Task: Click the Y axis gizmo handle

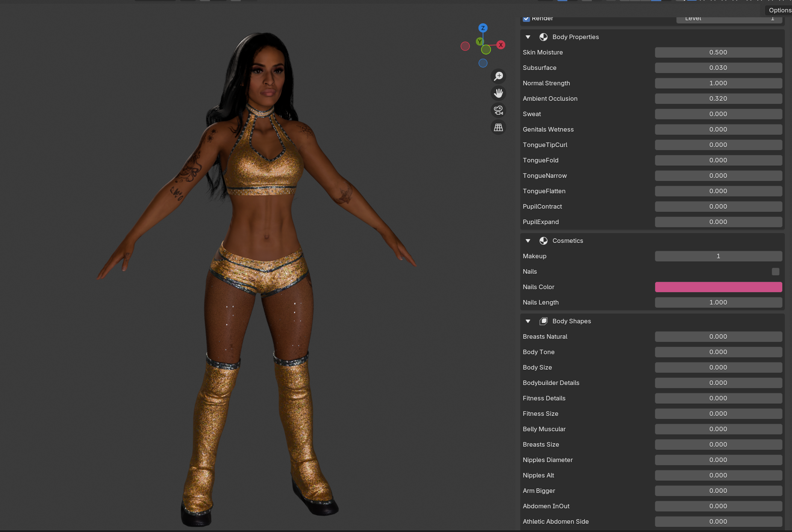Action: 480,41
